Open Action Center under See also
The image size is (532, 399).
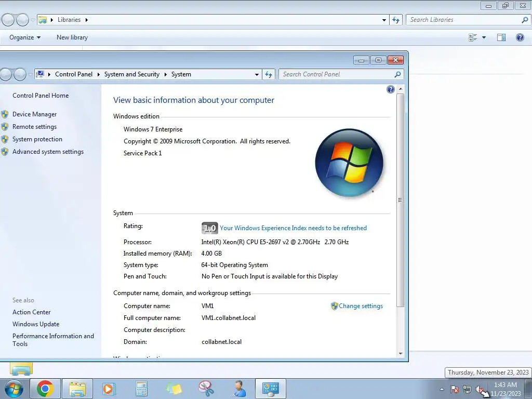point(32,312)
